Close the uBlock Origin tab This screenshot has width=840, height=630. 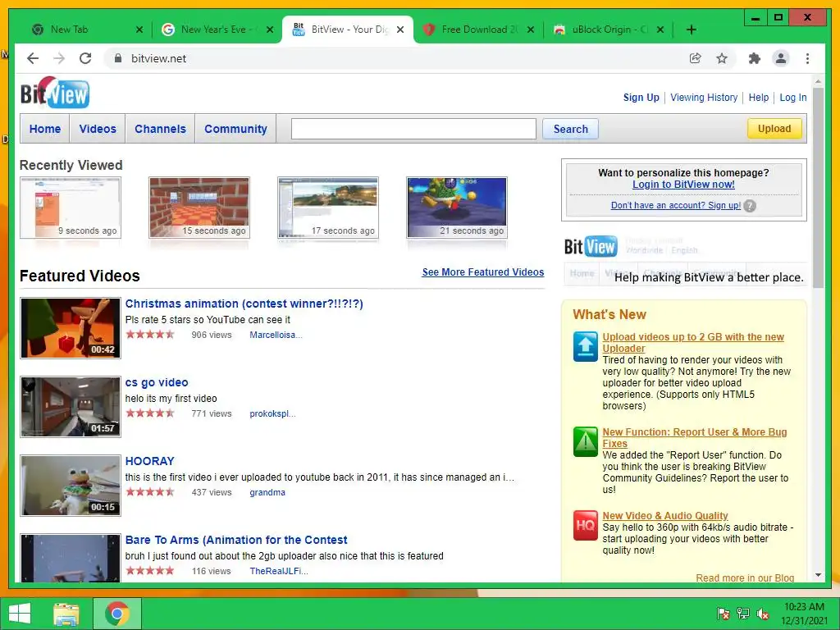pyautogui.click(x=660, y=30)
